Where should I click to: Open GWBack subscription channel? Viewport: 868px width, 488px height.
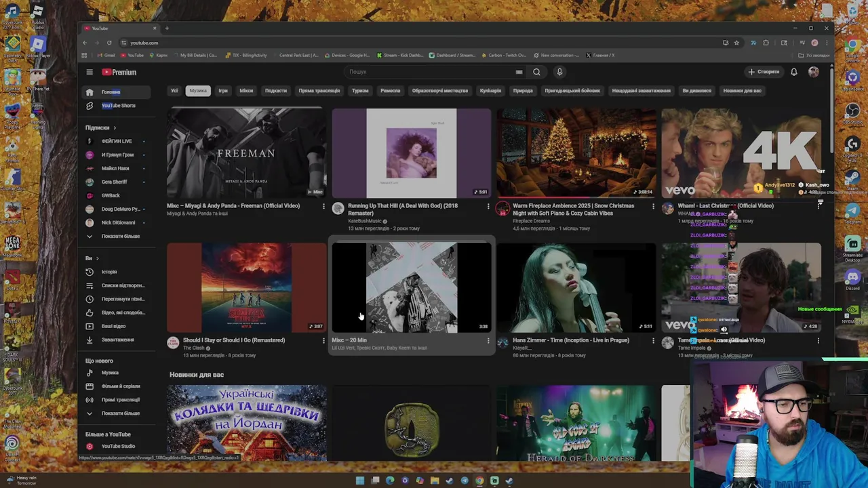[x=116, y=195]
